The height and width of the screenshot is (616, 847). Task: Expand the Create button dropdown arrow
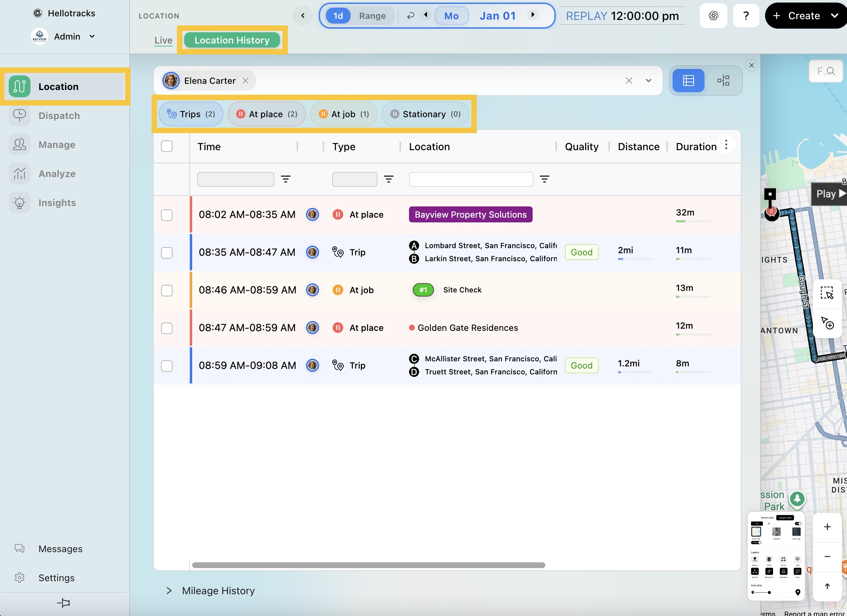(834, 16)
